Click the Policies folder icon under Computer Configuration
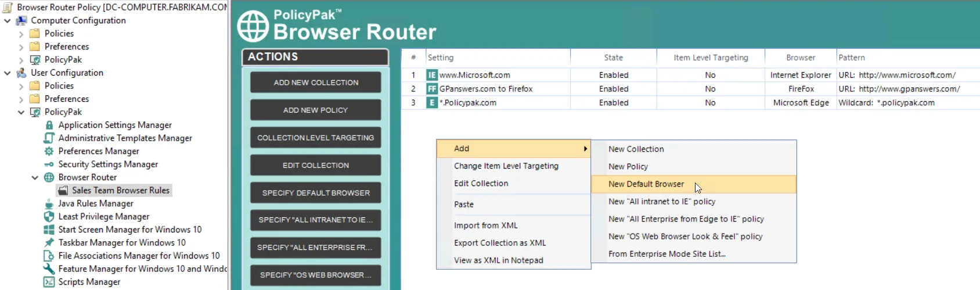980x290 pixels. (35, 34)
